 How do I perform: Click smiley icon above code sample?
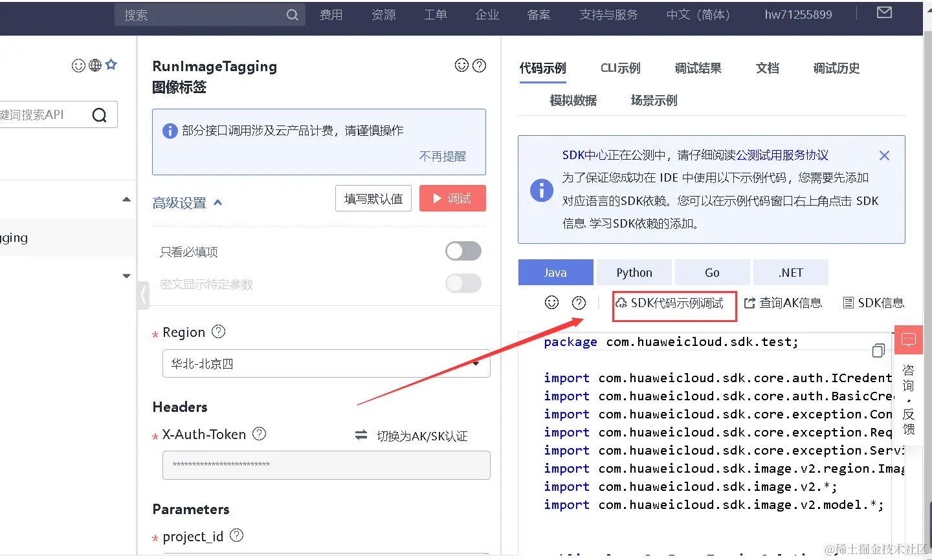(551, 303)
